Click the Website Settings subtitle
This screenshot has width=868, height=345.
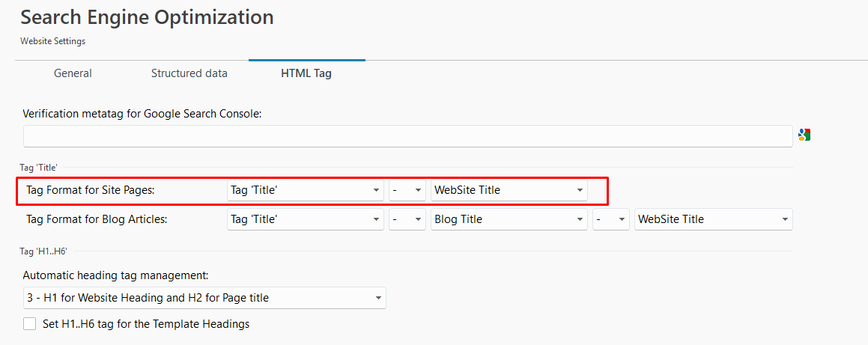(53, 41)
